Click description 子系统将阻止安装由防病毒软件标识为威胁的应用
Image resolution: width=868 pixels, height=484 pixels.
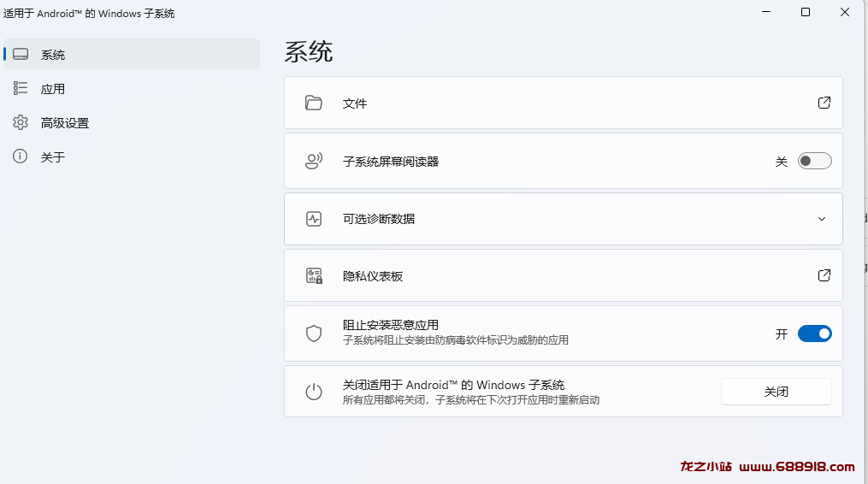tap(456, 340)
